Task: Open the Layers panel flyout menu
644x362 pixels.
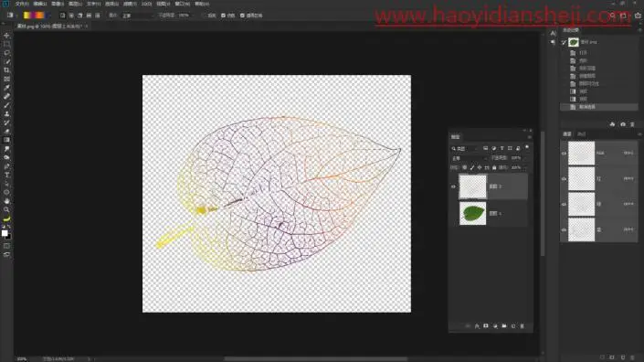Action: (530, 137)
